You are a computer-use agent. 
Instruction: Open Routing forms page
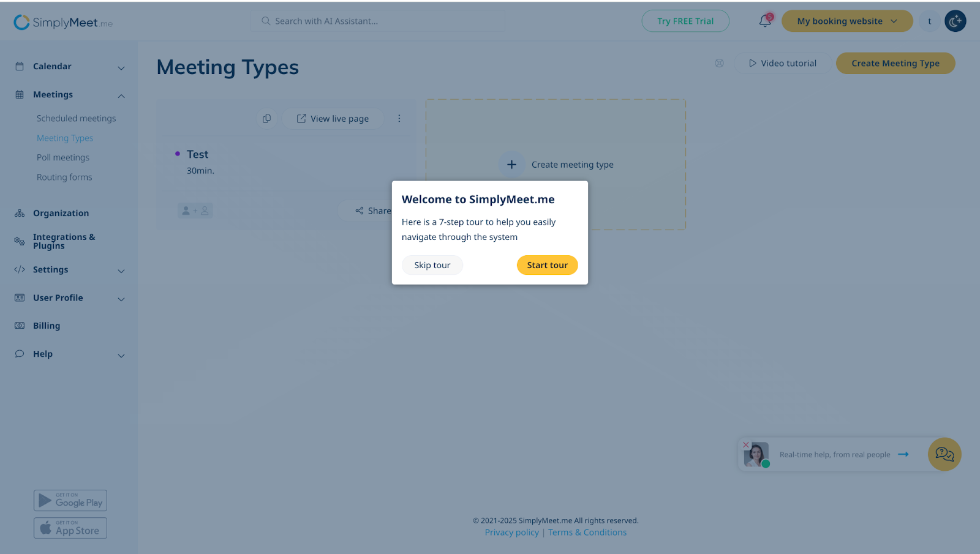click(64, 177)
